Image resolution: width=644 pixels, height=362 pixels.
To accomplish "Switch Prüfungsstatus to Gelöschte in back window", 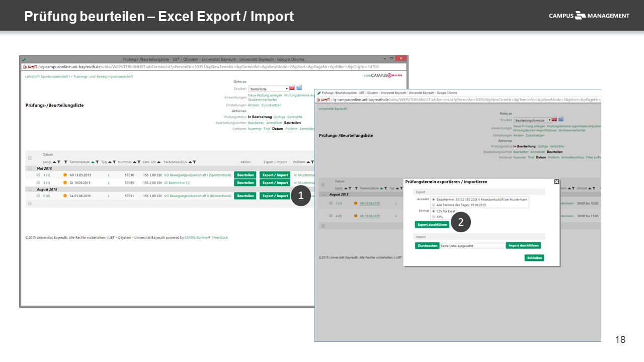I will [295, 117].
